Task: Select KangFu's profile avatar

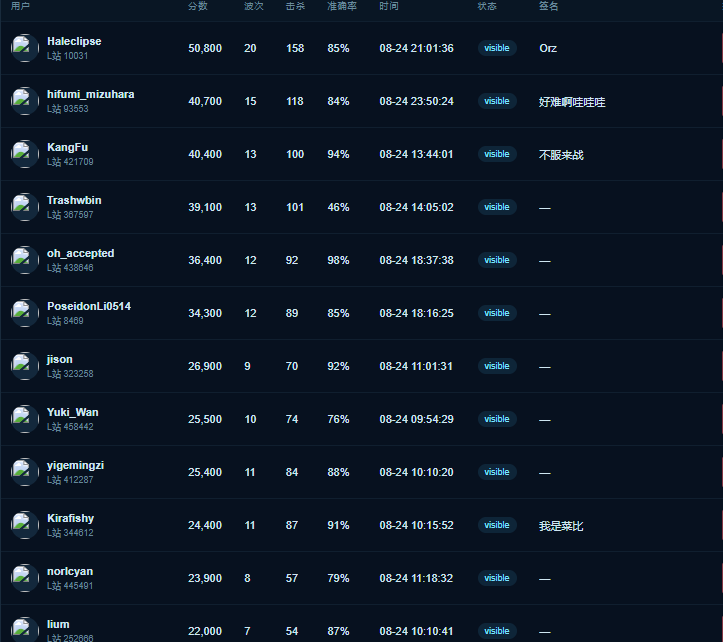Action: coord(25,154)
